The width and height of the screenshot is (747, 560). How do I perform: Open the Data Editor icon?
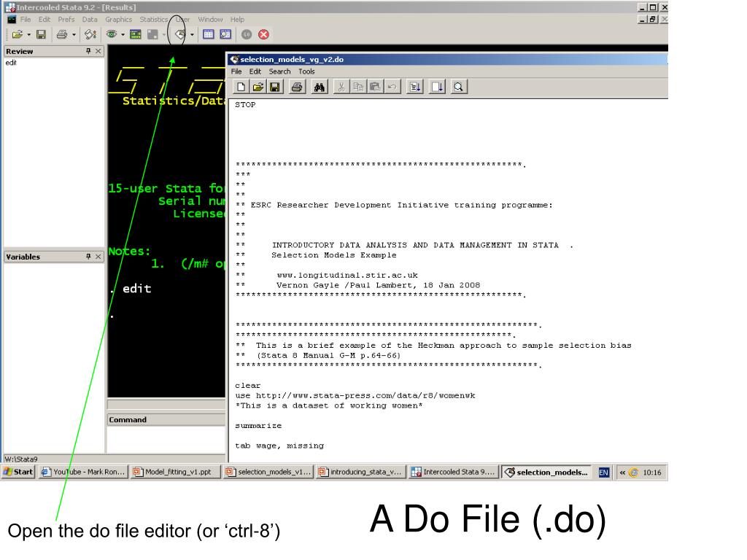click(208, 34)
